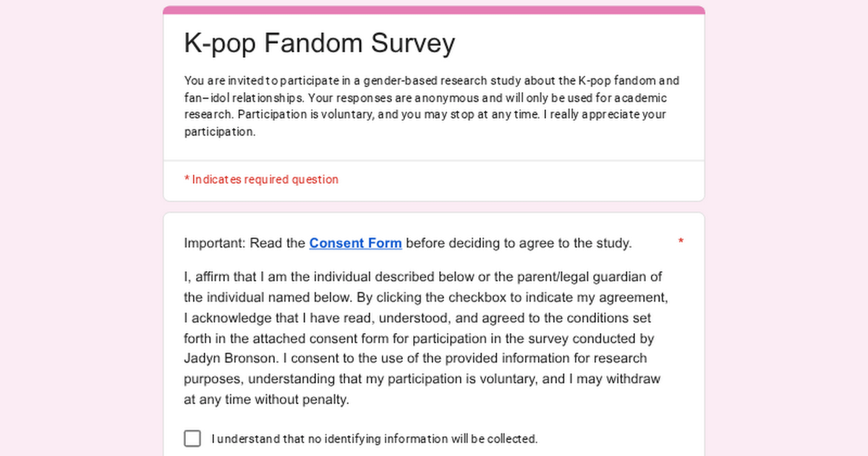The height and width of the screenshot is (456, 868).
Task: Click the red required asterisk on consent question
Action: tap(681, 242)
